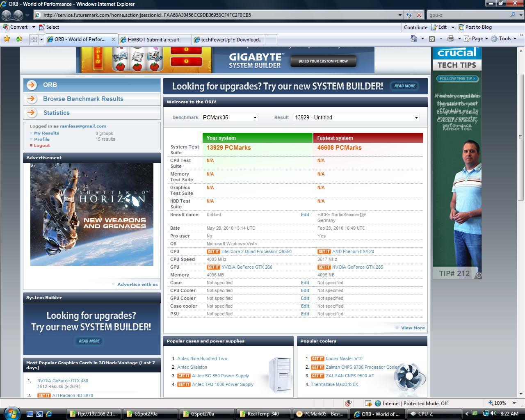The height and width of the screenshot is (420, 525).
Task: Expand the address bar history dropdown
Action: tap(400, 15)
